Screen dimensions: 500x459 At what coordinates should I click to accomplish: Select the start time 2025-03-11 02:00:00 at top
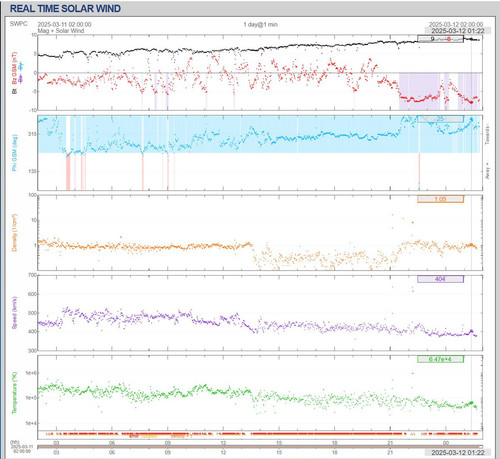tap(64, 24)
